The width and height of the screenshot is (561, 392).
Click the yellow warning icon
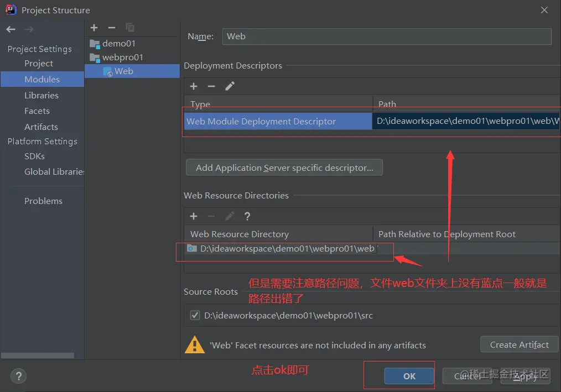coord(195,345)
